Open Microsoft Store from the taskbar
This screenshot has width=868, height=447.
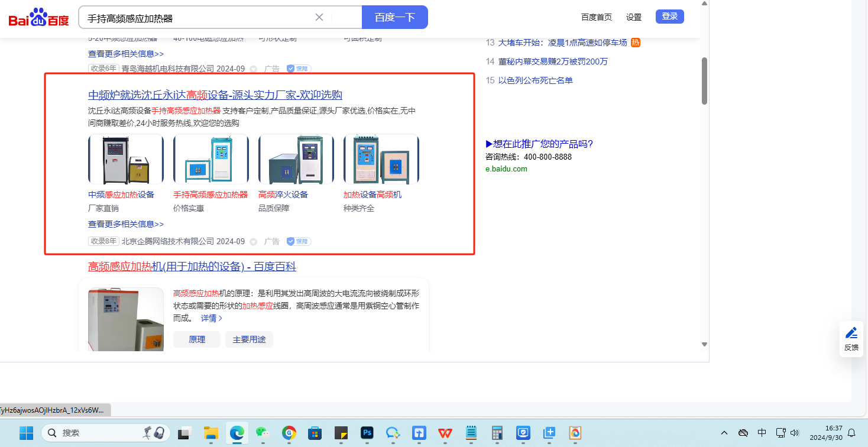(x=315, y=433)
